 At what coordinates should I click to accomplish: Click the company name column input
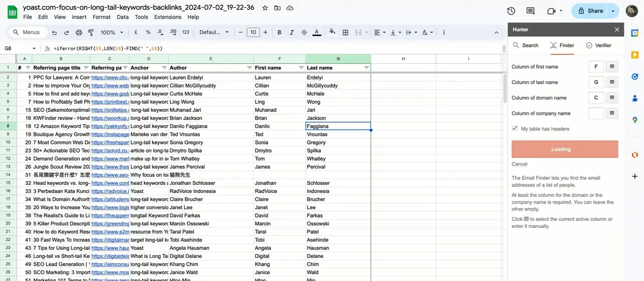click(x=596, y=113)
